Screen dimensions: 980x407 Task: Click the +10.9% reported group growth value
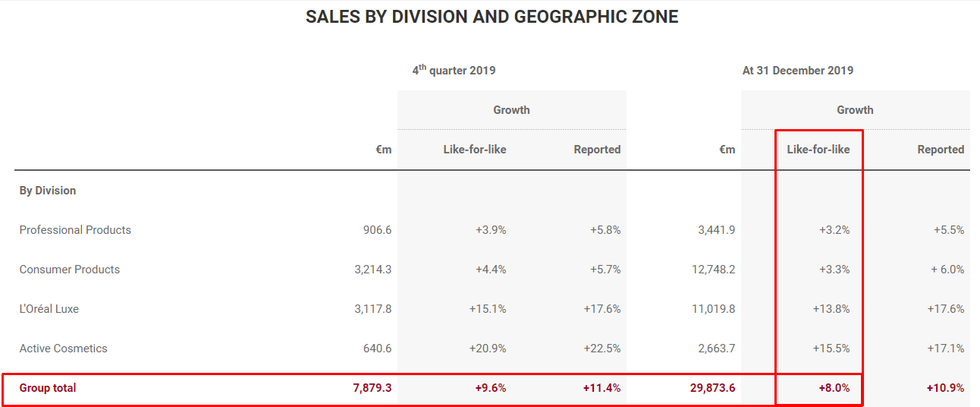[945, 388]
